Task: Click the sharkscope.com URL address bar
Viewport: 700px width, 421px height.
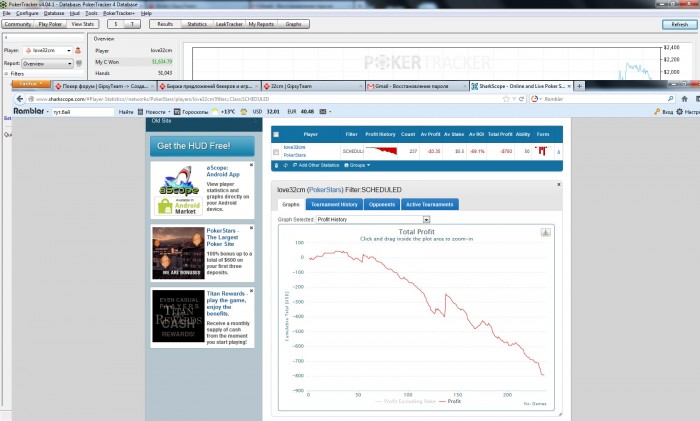Action: tap(266, 99)
